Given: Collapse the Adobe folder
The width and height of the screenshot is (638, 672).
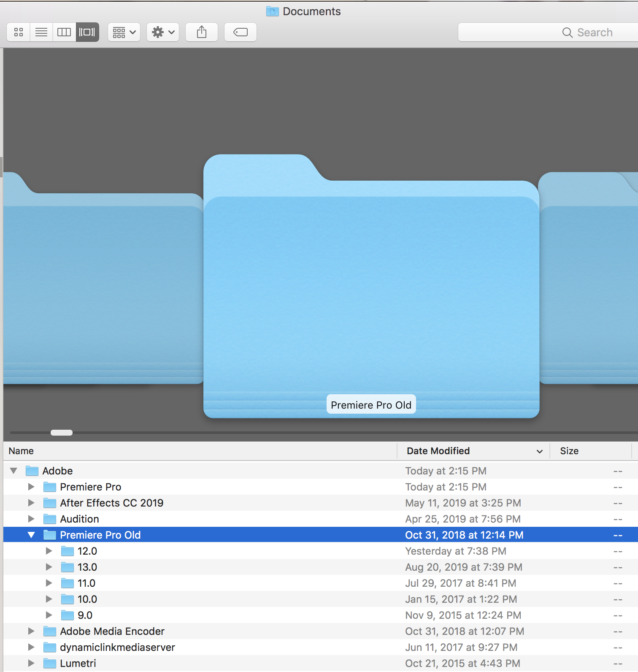Looking at the screenshot, I should coord(14,471).
